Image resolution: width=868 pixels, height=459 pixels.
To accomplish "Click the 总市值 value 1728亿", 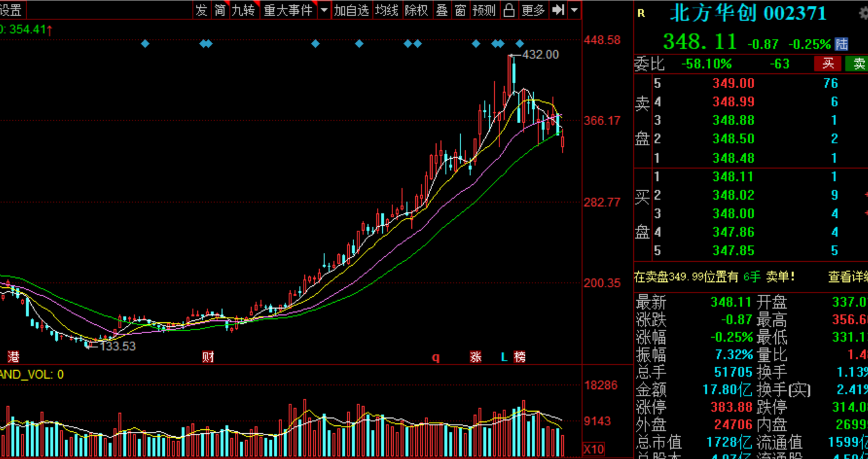I will click(729, 442).
